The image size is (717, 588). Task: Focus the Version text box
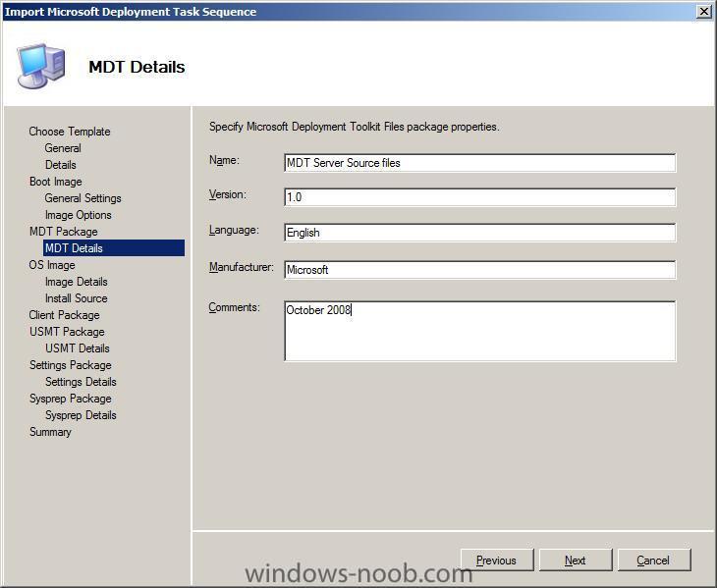pyautogui.click(x=479, y=197)
